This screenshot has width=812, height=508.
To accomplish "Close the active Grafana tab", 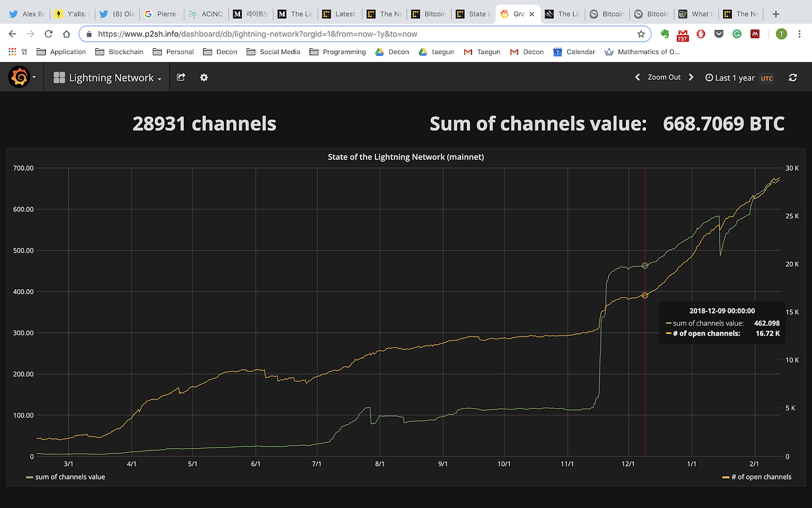I will tap(532, 14).
